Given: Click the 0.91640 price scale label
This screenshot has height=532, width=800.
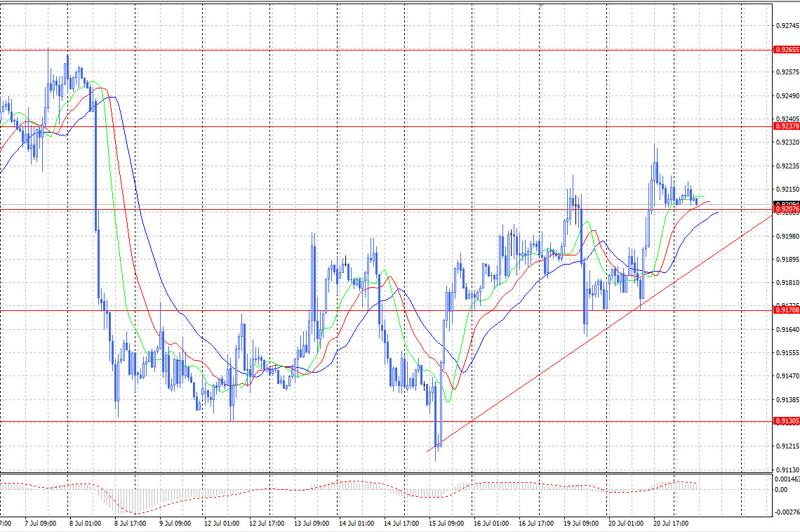Looking at the screenshot, I should [787, 329].
